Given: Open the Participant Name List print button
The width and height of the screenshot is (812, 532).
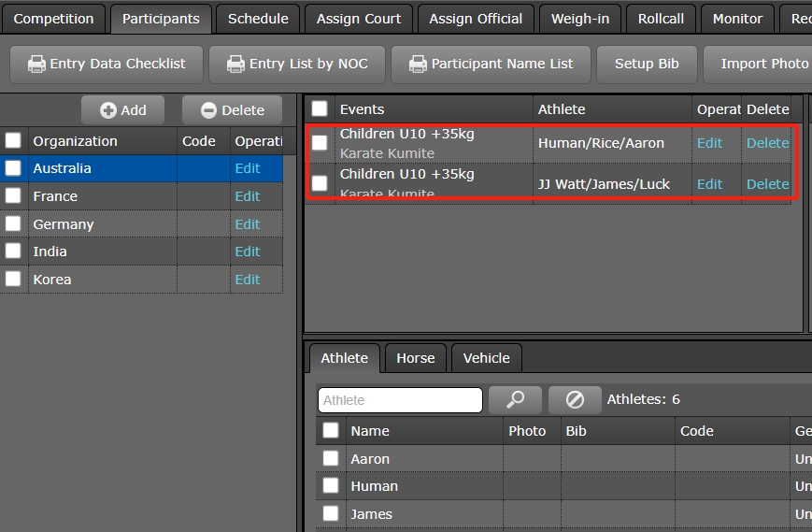Looking at the screenshot, I should (491, 65).
